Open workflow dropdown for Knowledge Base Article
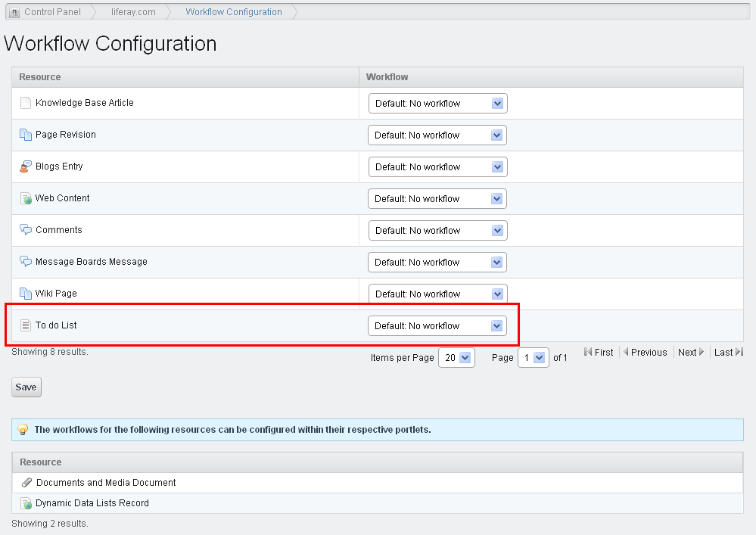Screen dimensions: 756x535 438,103
